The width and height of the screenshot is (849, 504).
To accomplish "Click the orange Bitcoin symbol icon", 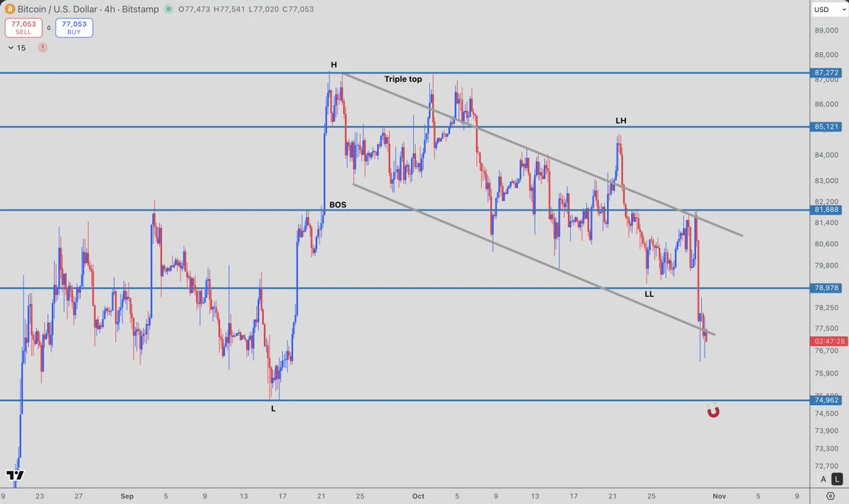I will (10, 9).
